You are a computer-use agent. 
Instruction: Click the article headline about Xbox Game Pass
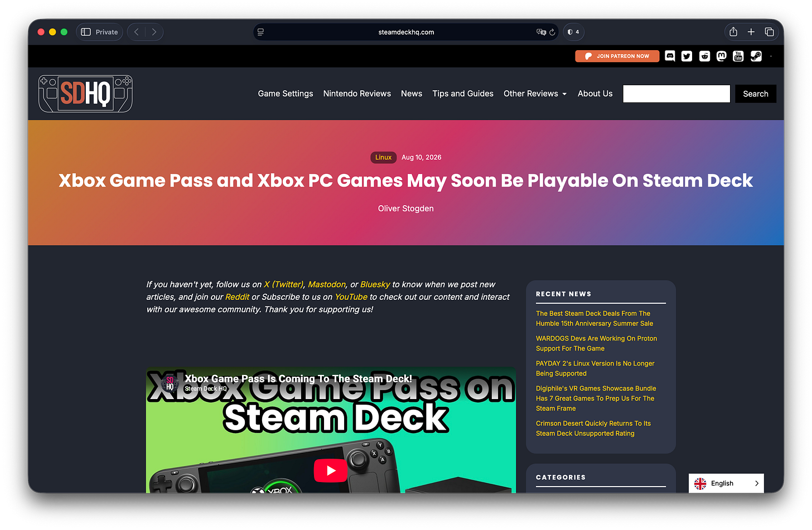click(406, 181)
